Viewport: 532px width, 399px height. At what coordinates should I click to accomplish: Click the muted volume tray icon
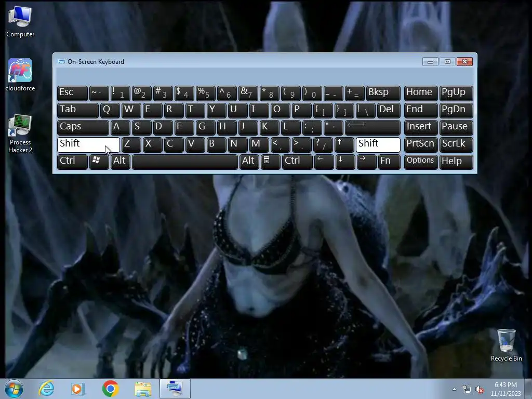(x=480, y=389)
